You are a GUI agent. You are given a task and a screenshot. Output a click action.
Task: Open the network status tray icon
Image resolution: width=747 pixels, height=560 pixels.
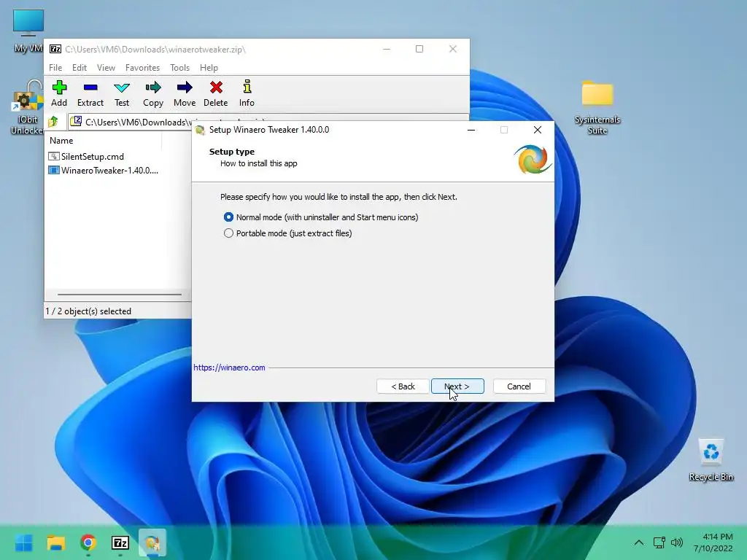659,542
